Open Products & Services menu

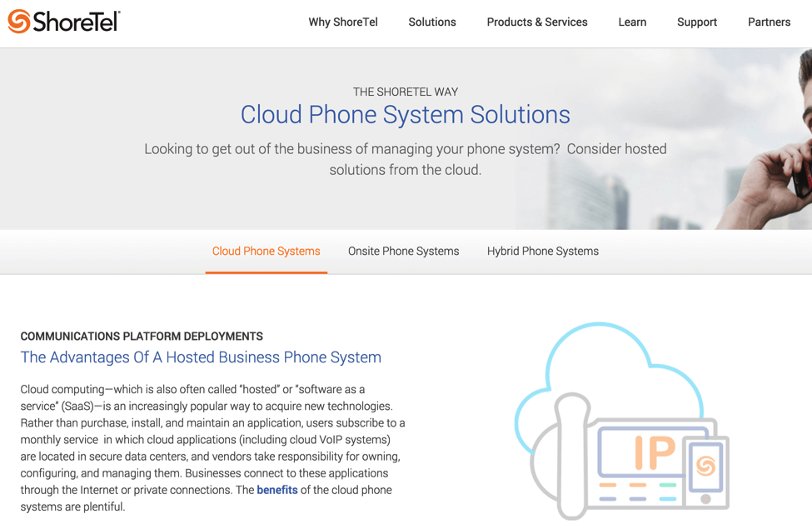pyautogui.click(x=537, y=22)
